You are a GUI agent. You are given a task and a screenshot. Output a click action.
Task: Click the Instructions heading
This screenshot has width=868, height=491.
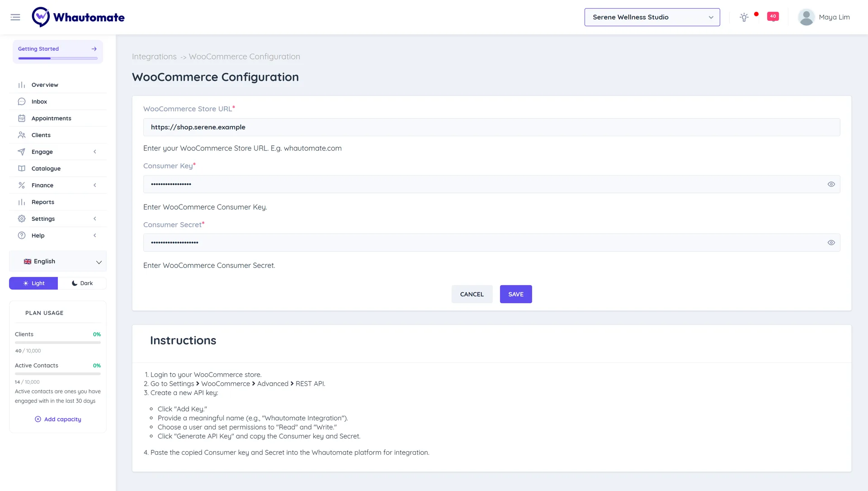183,340
